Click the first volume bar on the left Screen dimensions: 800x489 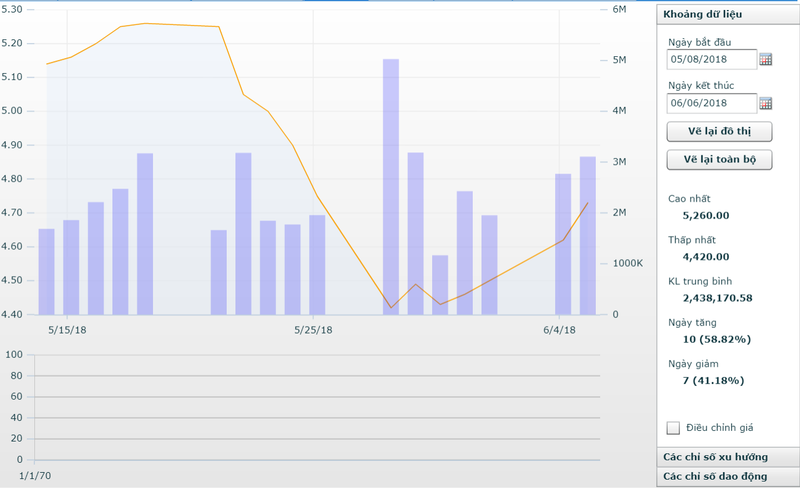coord(47,272)
